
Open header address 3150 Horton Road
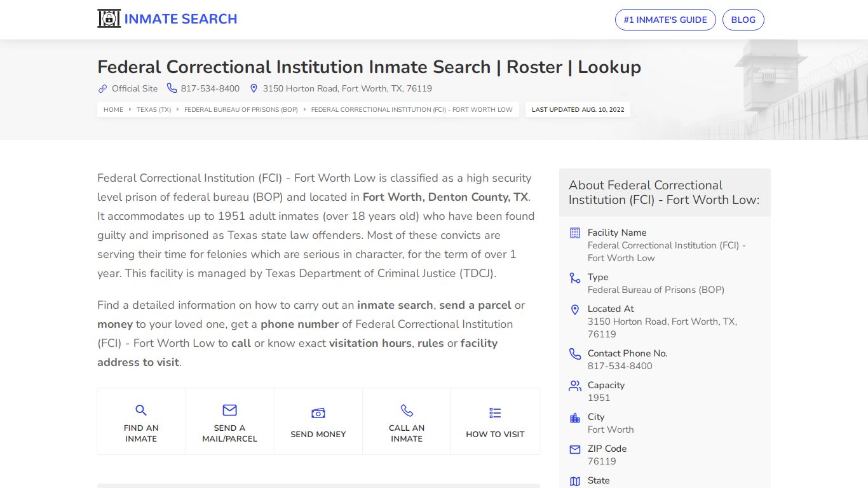348,88
